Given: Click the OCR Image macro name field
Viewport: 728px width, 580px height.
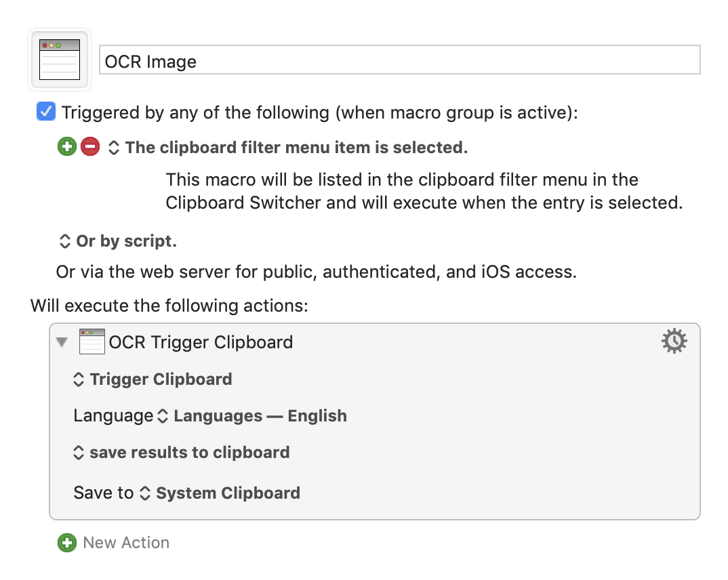Looking at the screenshot, I should click(400, 60).
